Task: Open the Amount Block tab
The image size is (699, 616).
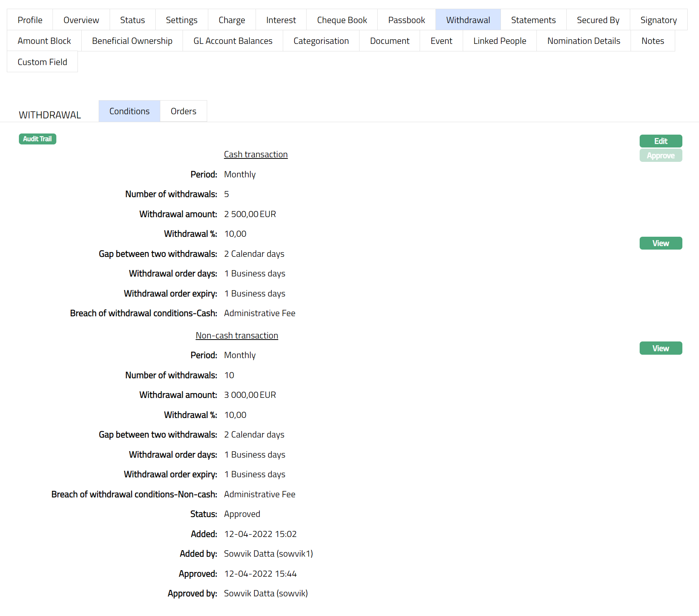Action: [x=44, y=41]
